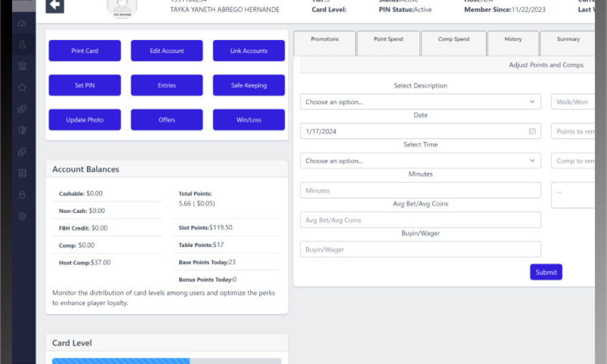
Task: Open the dashboard gauge icon in sidebar
Action: (22, 24)
